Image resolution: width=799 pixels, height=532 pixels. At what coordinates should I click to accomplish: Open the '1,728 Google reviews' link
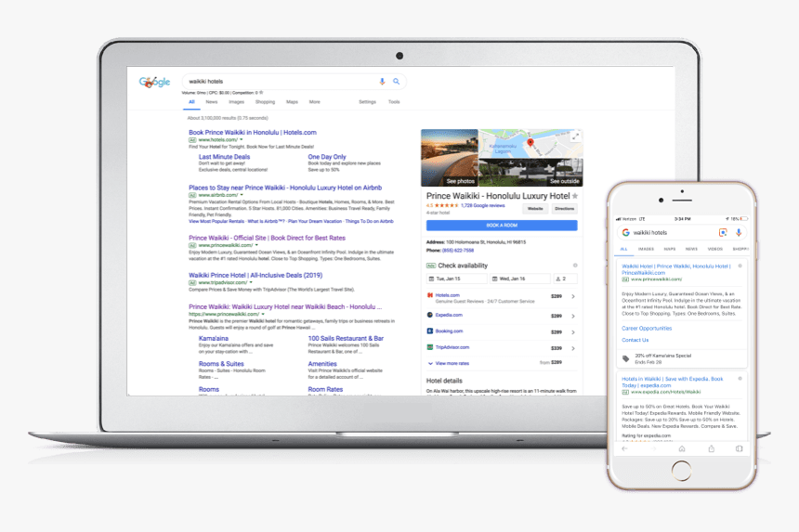click(x=482, y=206)
